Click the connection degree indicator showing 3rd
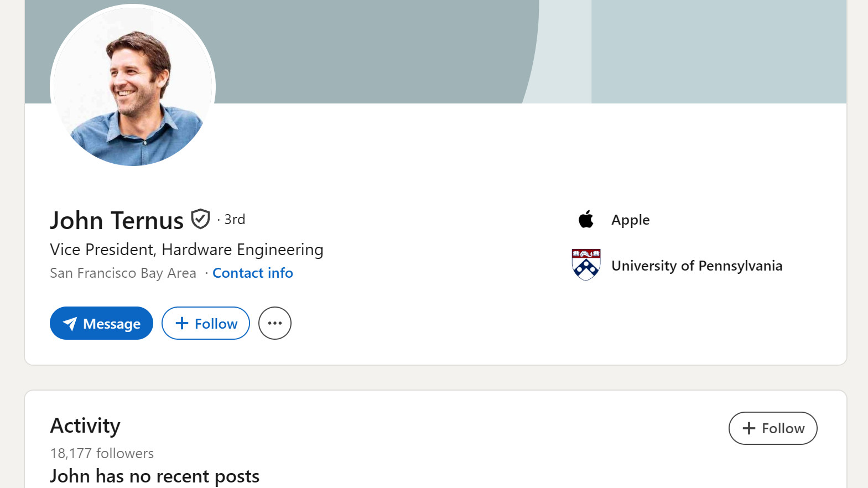Image resolution: width=868 pixels, height=488 pixels. (235, 219)
